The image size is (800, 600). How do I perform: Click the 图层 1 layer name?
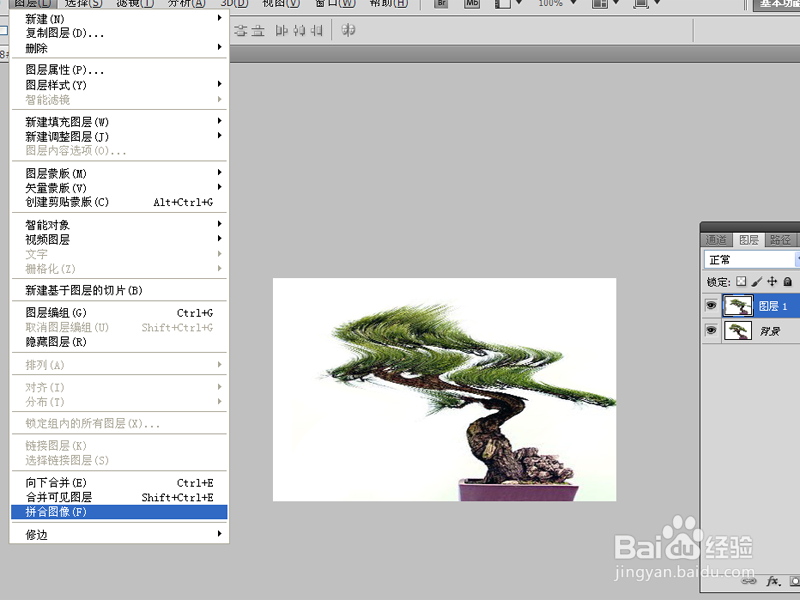coord(772,306)
